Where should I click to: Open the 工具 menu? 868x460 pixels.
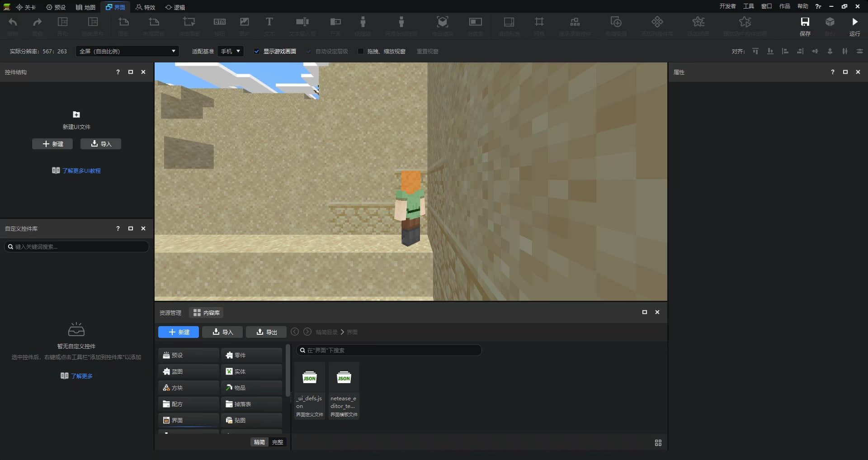pyautogui.click(x=749, y=6)
